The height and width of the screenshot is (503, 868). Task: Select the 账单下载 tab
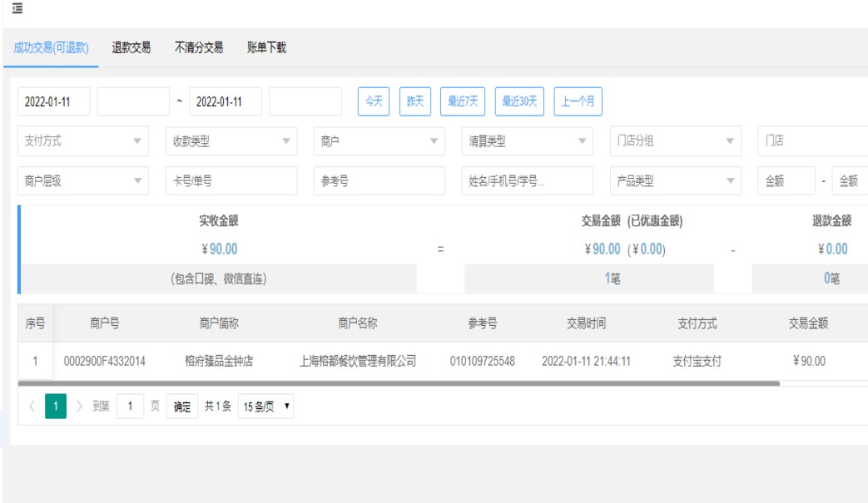[x=266, y=48]
